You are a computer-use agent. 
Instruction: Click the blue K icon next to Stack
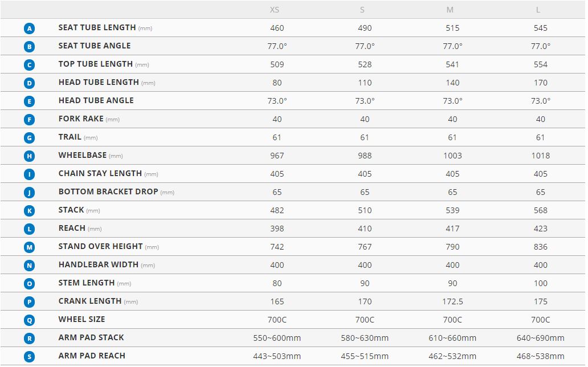[x=30, y=210]
